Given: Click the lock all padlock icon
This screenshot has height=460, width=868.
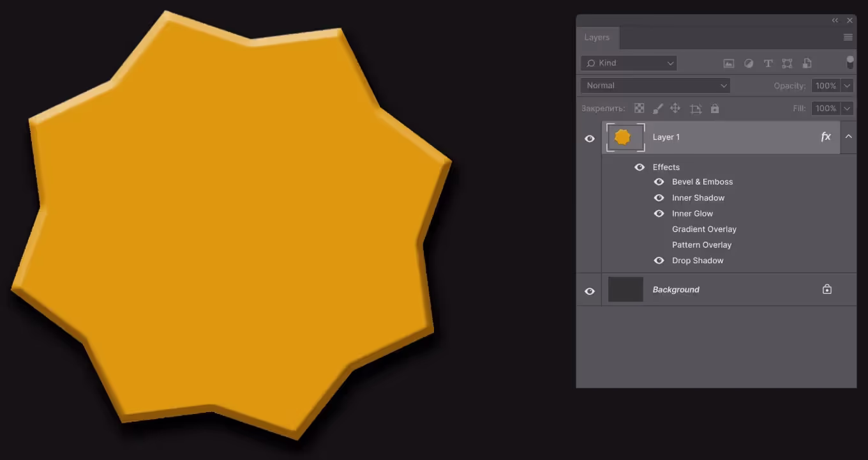Looking at the screenshot, I should (x=715, y=109).
